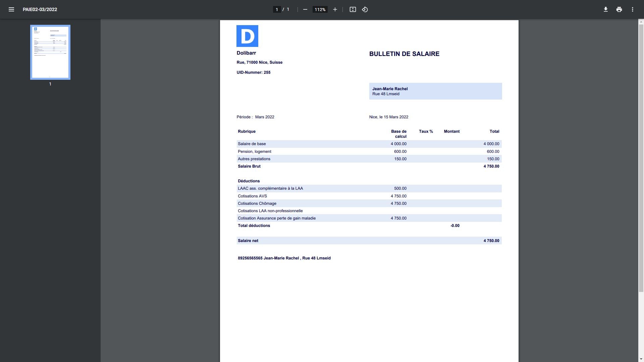Click the vertical scrollbar thumb
Screen dimensions: 644x362
point(641,158)
